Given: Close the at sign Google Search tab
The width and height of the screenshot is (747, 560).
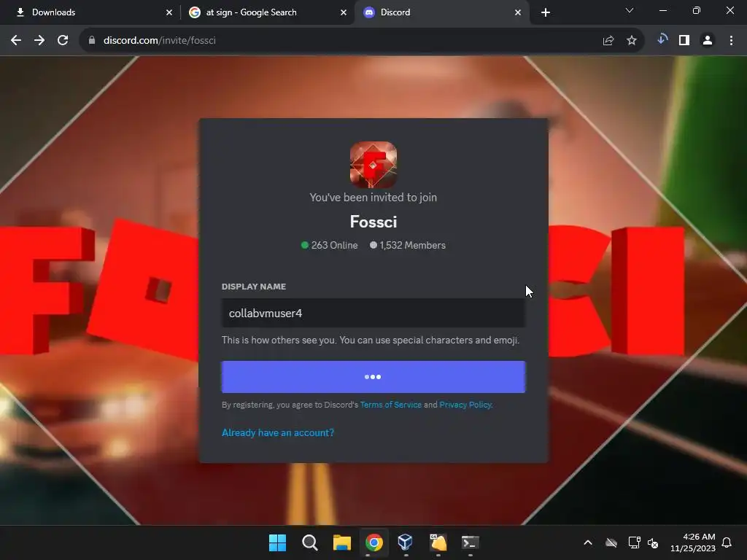Looking at the screenshot, I should [344, 12].
